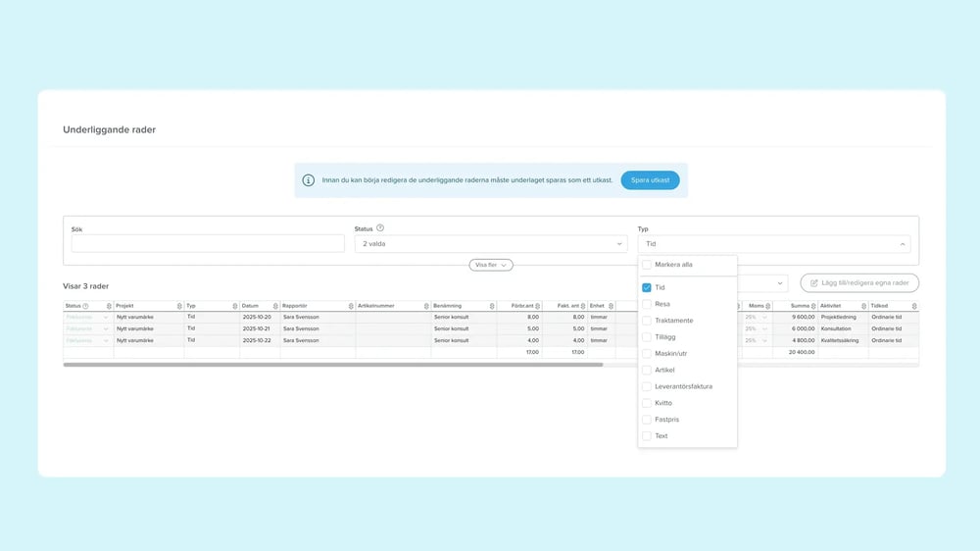
Task: Uncheck the Tid checkbox
Action: 647,287
